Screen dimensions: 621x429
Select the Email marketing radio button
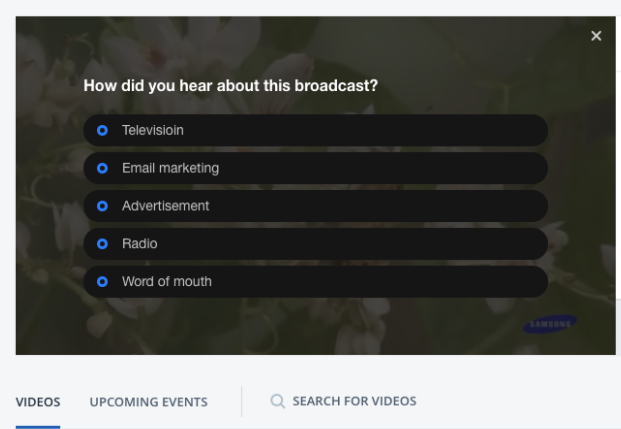click(102, 168)
